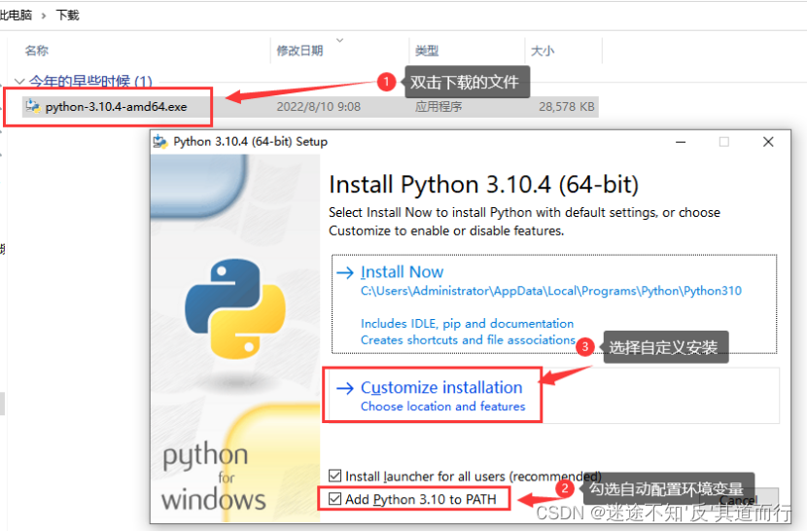807x532 pixels.
Task: Sort files by 类型 column
Action: pos(427,51)
